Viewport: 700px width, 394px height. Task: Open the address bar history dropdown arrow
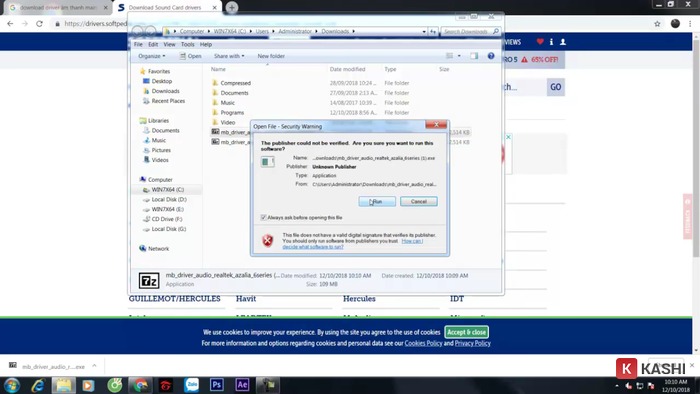pos(424,31)
